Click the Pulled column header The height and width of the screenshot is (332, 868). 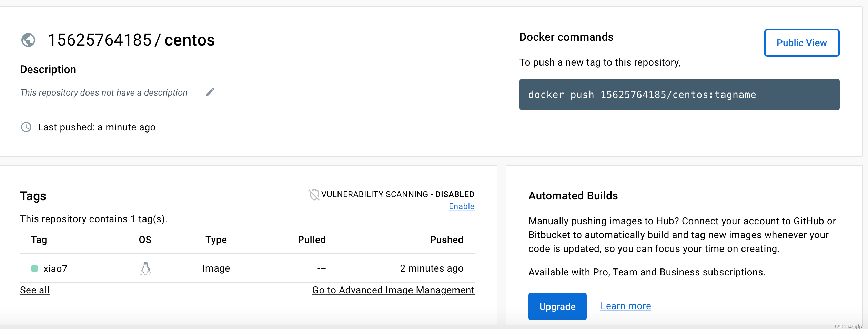[x=312, y=240]
